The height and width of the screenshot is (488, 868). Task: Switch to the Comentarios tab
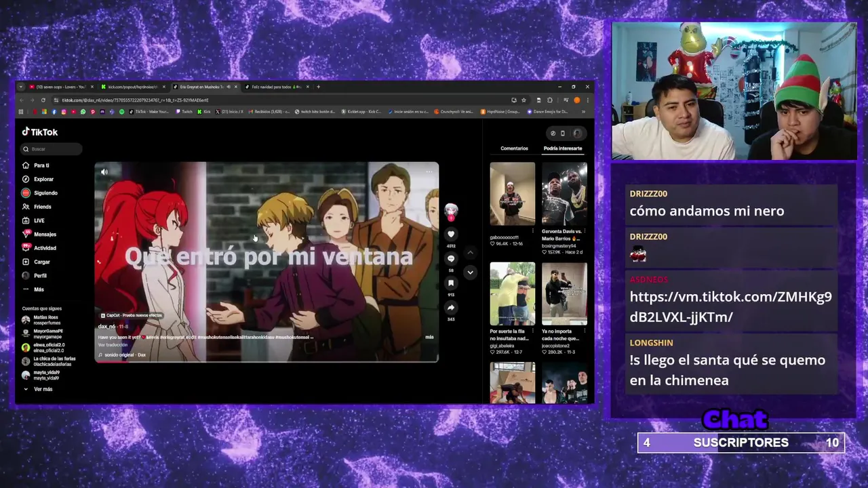514,148
